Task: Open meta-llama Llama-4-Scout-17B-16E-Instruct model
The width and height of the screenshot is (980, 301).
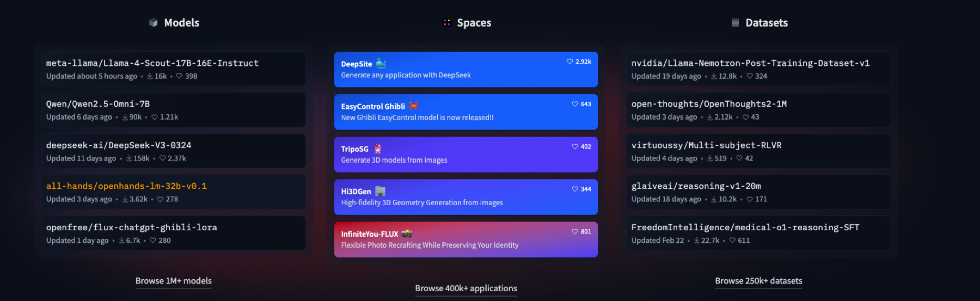Action: [x=173, y=69]
